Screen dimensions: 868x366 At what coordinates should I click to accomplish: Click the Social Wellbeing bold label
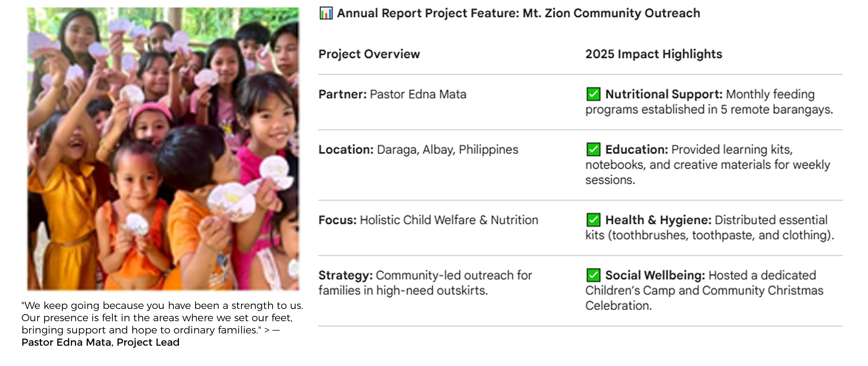655,275
